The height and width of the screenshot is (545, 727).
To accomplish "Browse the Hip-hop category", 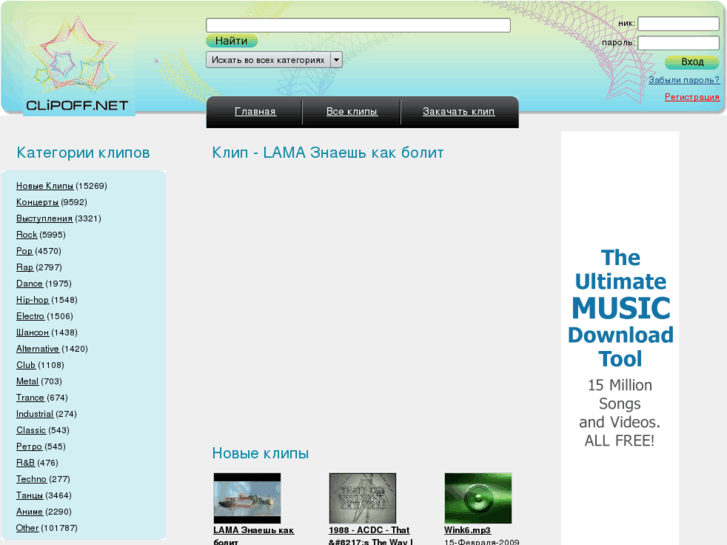I will [32, 300].
